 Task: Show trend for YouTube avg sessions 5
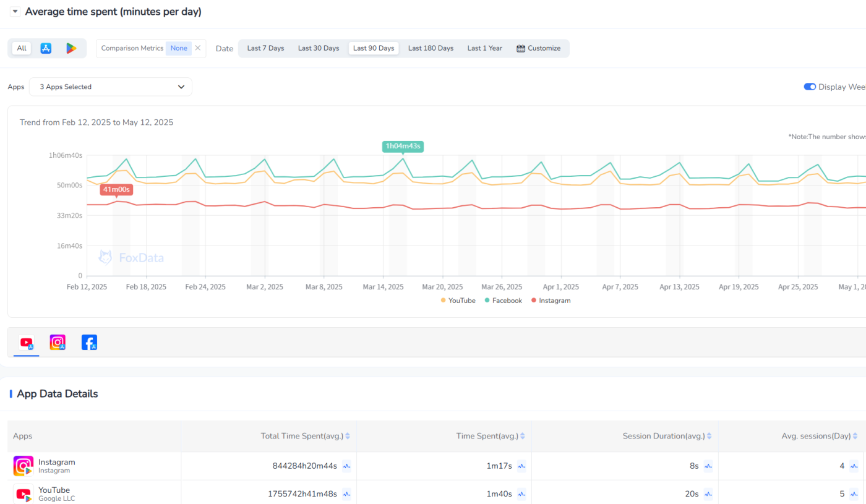[x=854, y=494]
